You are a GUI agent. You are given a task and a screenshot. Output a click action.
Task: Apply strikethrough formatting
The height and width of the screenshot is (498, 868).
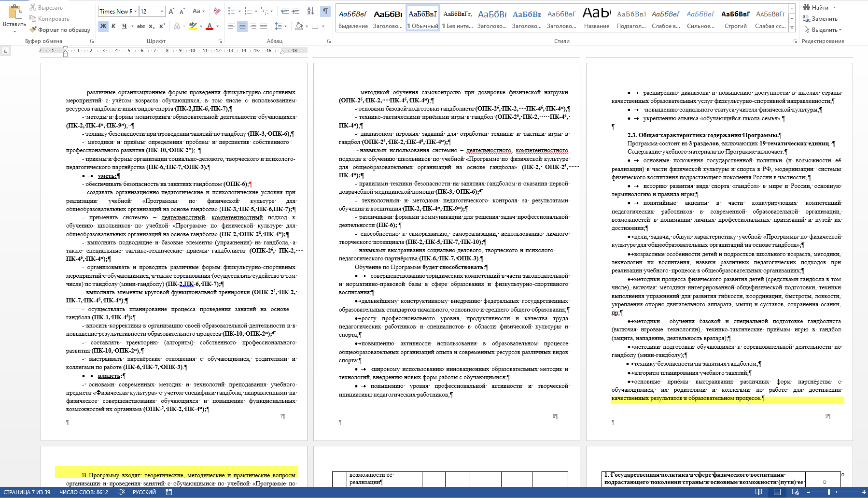coord(140,26)
